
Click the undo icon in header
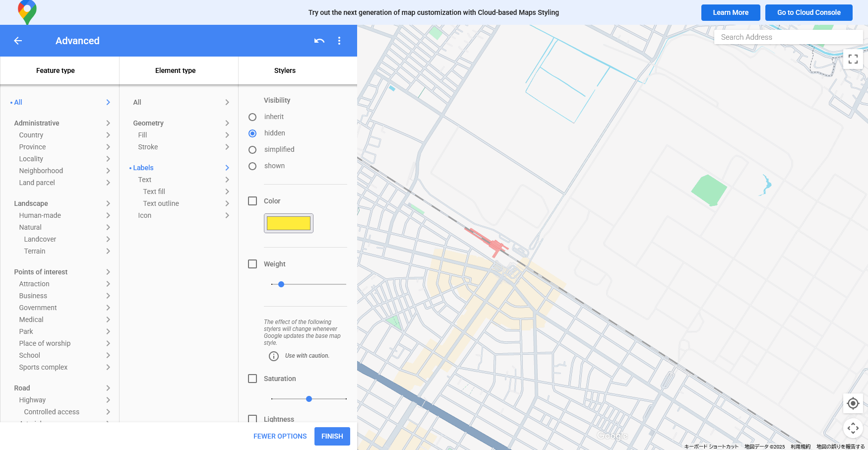(319, 41)
